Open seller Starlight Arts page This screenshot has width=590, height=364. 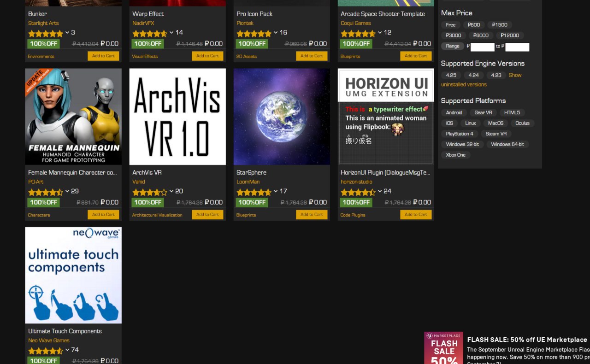43,23
